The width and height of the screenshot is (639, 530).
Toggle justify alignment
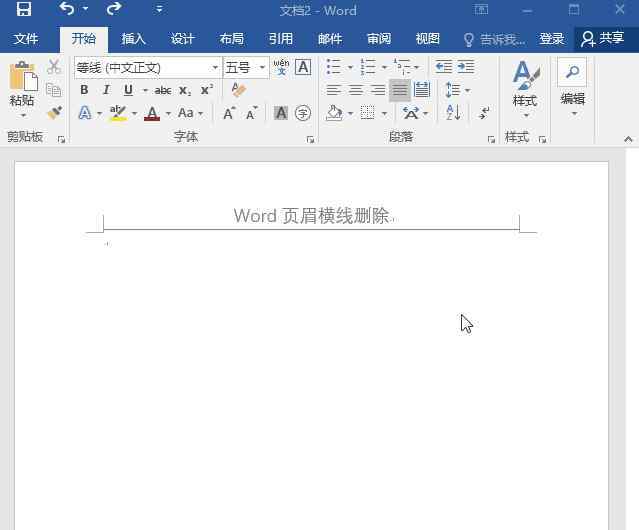[x=400, y=90]
